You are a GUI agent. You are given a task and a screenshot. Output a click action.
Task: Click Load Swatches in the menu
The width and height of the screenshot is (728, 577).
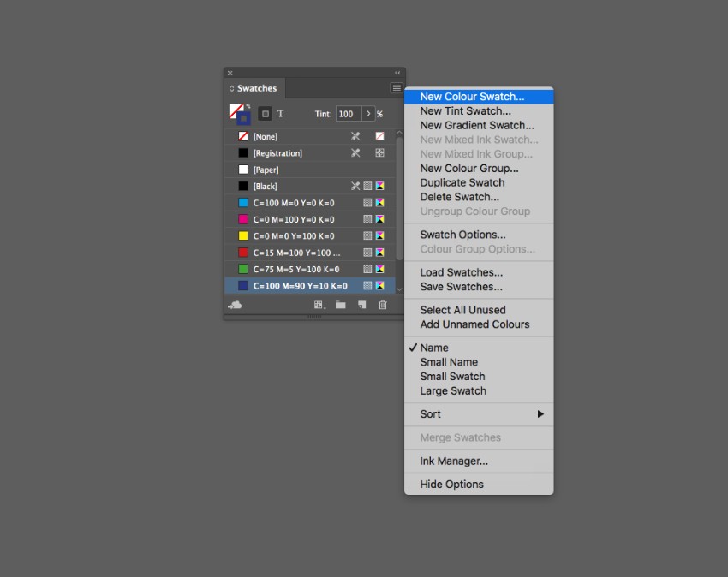(461, 272)
